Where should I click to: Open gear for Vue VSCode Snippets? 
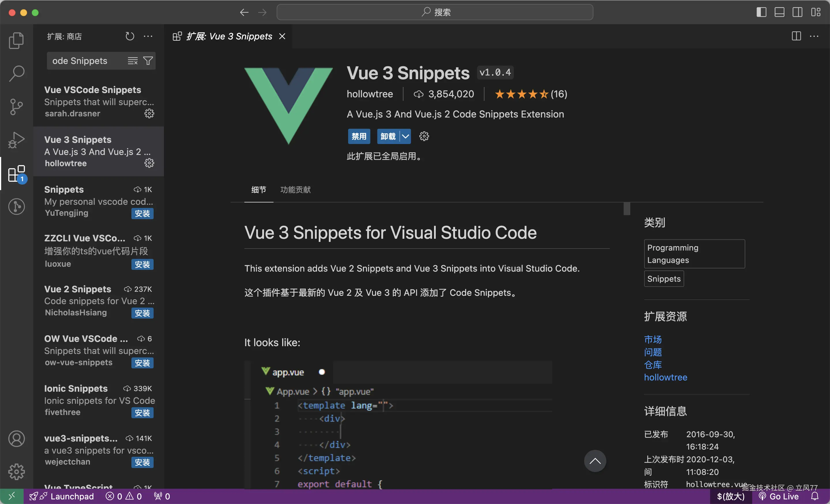[x=149, y=113]
